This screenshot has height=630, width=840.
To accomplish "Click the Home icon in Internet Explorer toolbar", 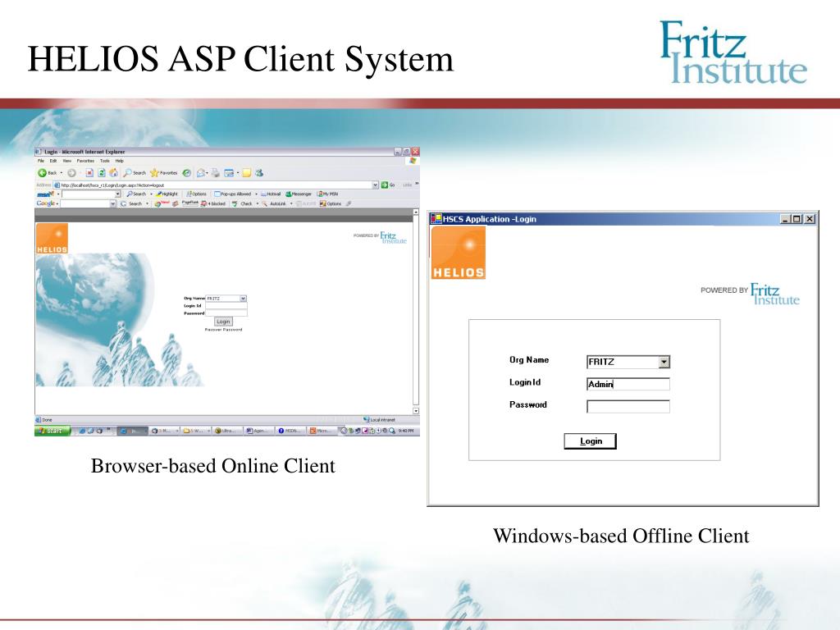I will click(113, 172).
